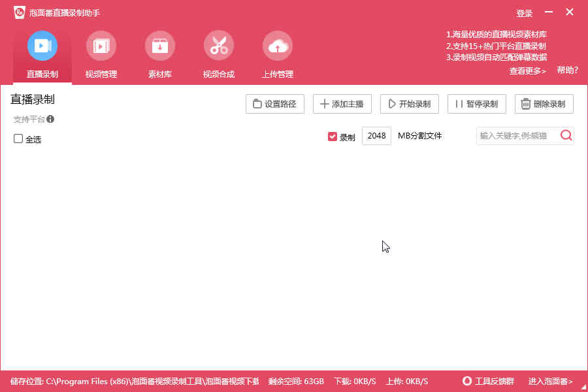Screen dimensions: 588x392
Task: Click the magnifier search icon
Action: (x=566, y=135)
